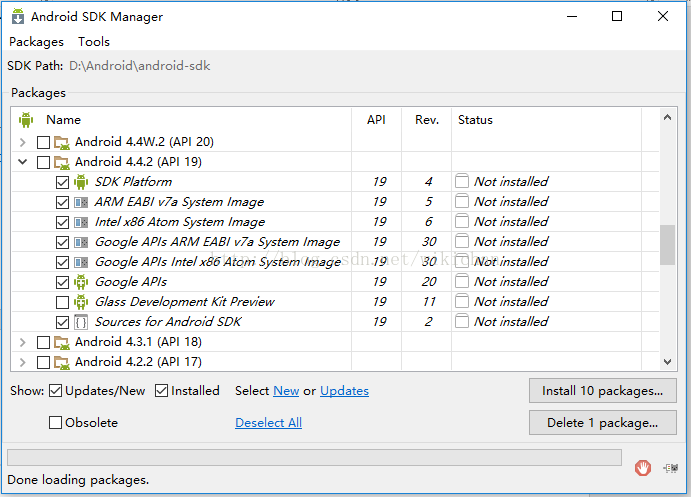Click the red stop hand icon

click(x=643, y=467)
